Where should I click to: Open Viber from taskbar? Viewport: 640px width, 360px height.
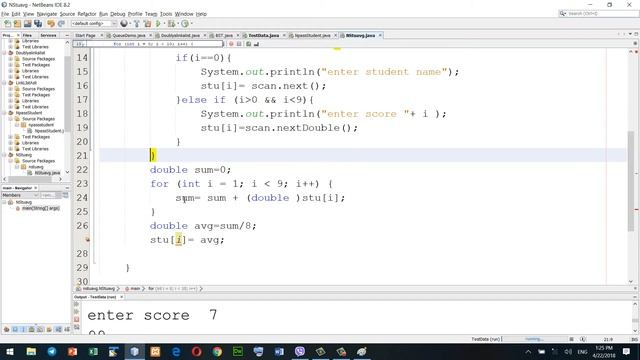click(300, 351)
